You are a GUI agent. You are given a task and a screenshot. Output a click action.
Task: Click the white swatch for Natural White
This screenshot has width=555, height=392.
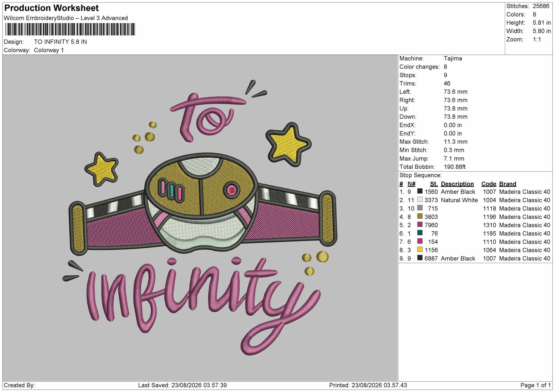420,200
